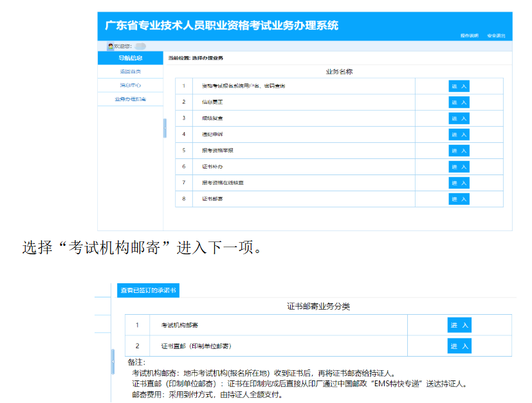
Task: Click 进入 in the 证书邮寄 row
Action: point(459,199)
